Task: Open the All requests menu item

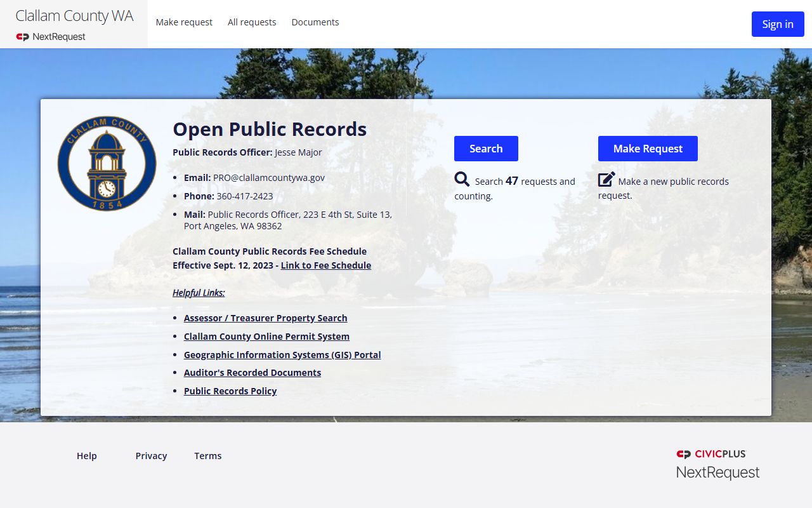Action: coord(252,22)
